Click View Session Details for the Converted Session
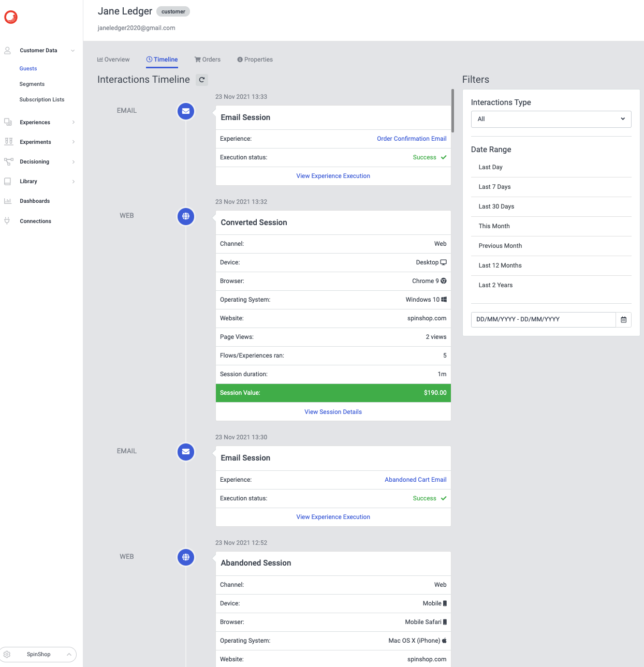 point(333,411)
